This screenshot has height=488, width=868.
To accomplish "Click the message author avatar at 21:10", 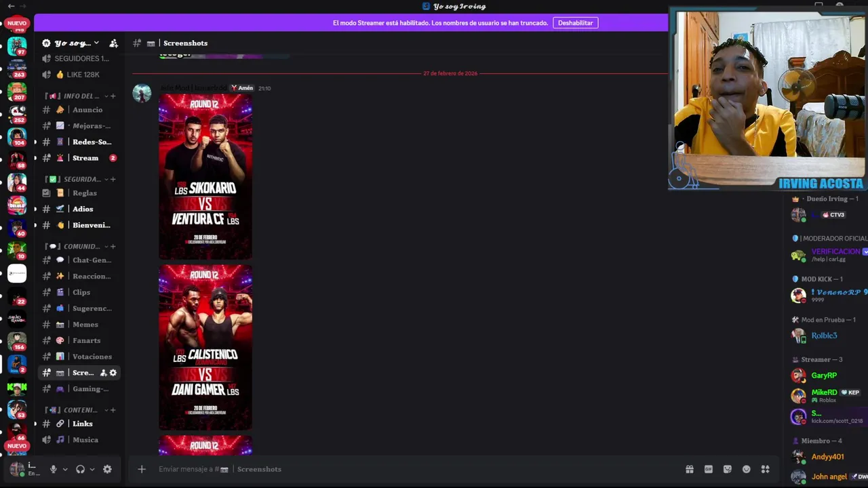I will click(142, 94).
